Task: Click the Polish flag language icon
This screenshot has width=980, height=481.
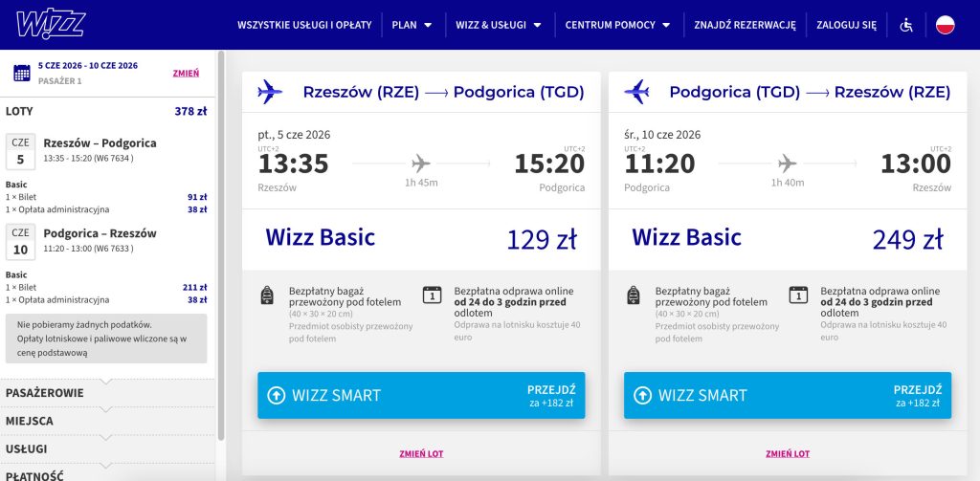Action: [x=946, y=25]
